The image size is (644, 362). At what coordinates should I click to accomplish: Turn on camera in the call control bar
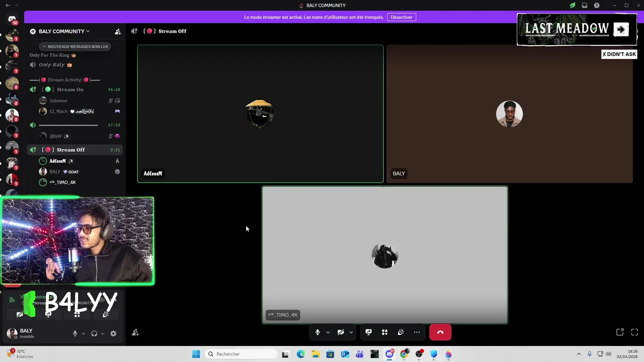(341, 332)
